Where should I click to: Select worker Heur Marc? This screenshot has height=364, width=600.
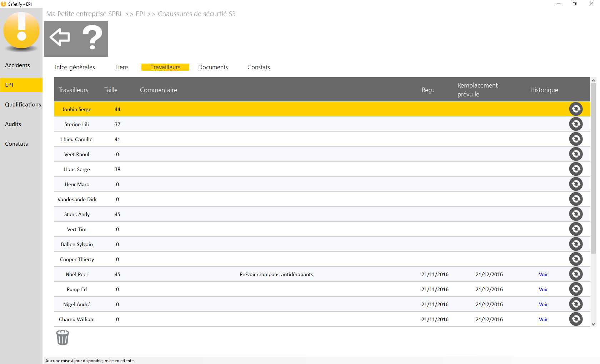tap(77, 184)
